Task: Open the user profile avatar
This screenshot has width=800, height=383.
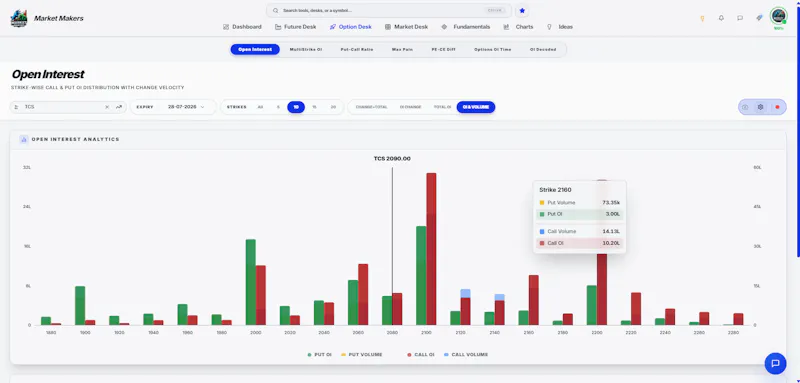Action: (x=779, y=16)
